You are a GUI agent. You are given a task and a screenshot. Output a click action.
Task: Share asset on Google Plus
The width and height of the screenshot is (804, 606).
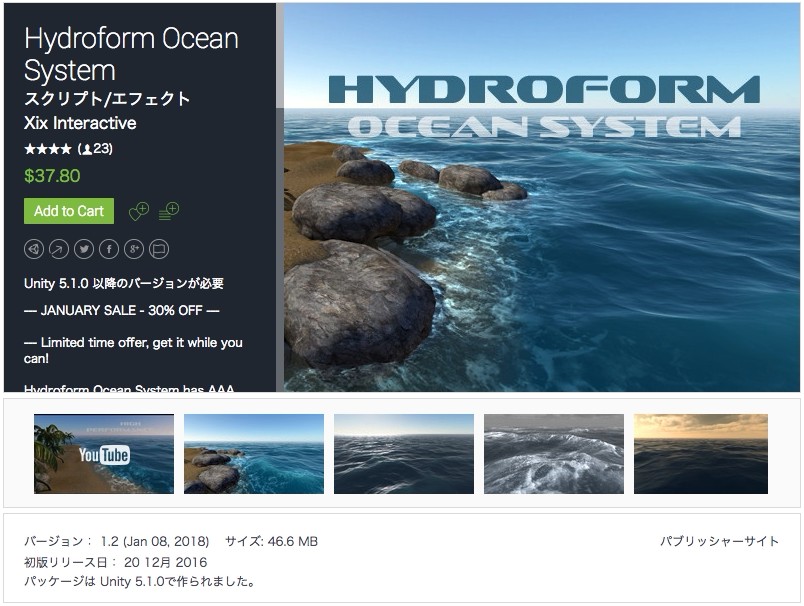coord(134,249)
